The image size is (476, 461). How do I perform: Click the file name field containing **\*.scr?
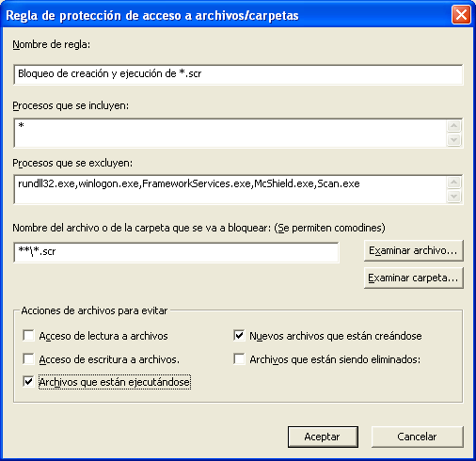[176, 252]
